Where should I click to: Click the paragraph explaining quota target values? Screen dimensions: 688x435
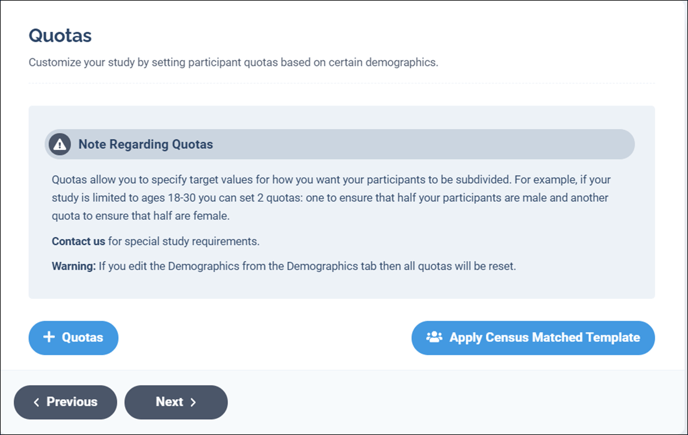[x=331, y=198]
